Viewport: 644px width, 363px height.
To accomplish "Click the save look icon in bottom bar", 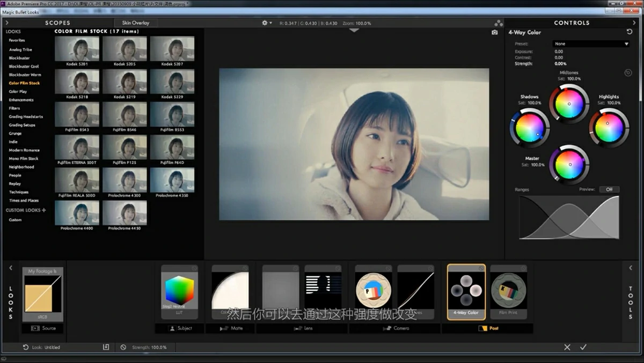I will [x=106, y=347].
